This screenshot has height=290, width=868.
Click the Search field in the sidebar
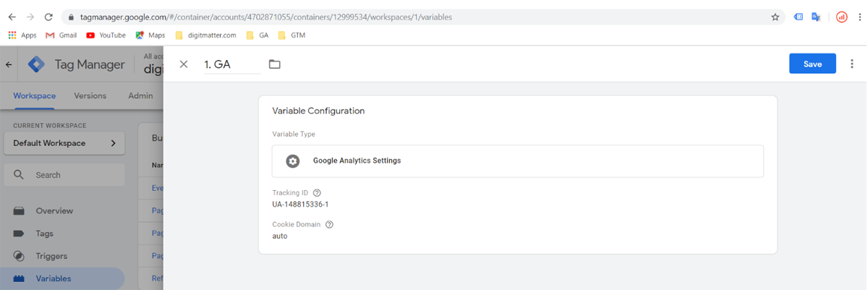64,175
